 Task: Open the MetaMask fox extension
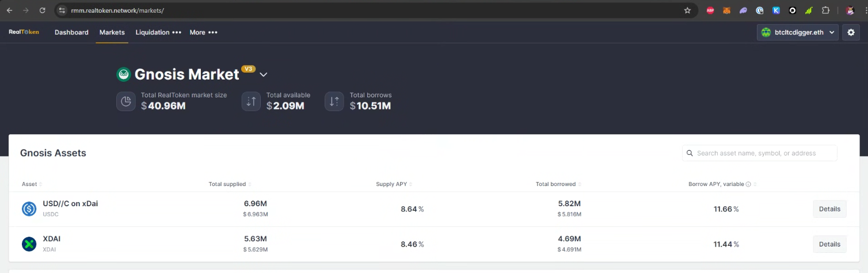pos(726,10)
